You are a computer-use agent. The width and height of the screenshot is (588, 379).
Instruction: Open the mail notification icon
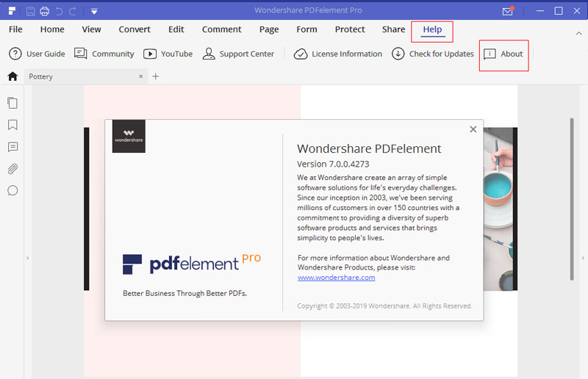tap(508, 11)
